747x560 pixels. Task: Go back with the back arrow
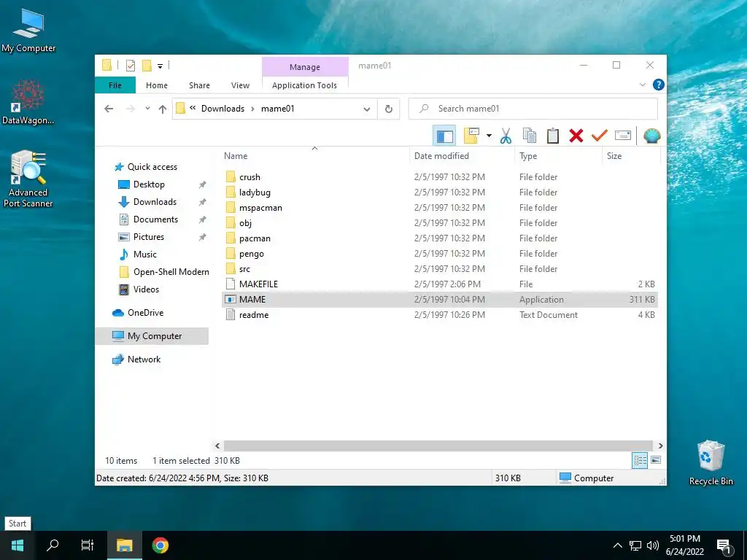point(109,109)
